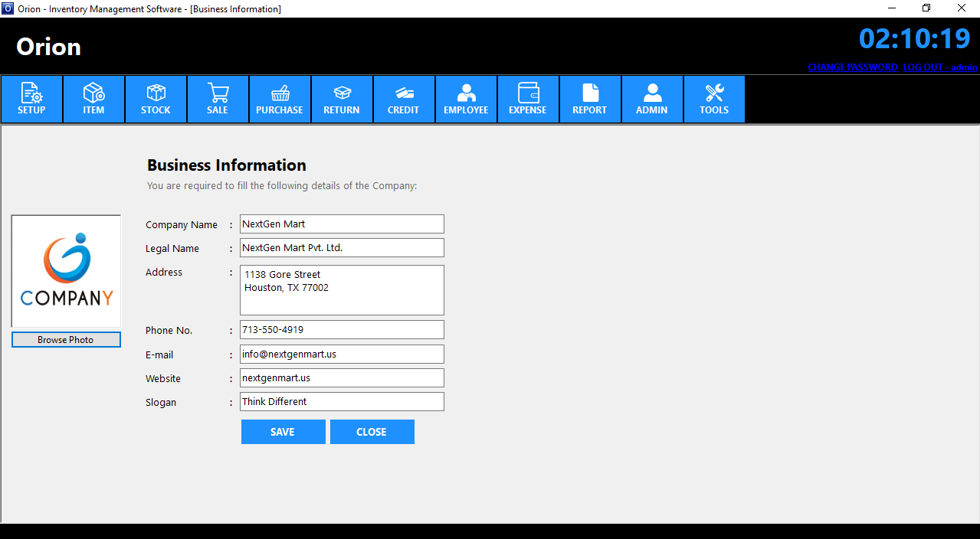The width and height of the screenshot is (980, 539).
Task: Select the REPORT module icon
Action: 590,99
